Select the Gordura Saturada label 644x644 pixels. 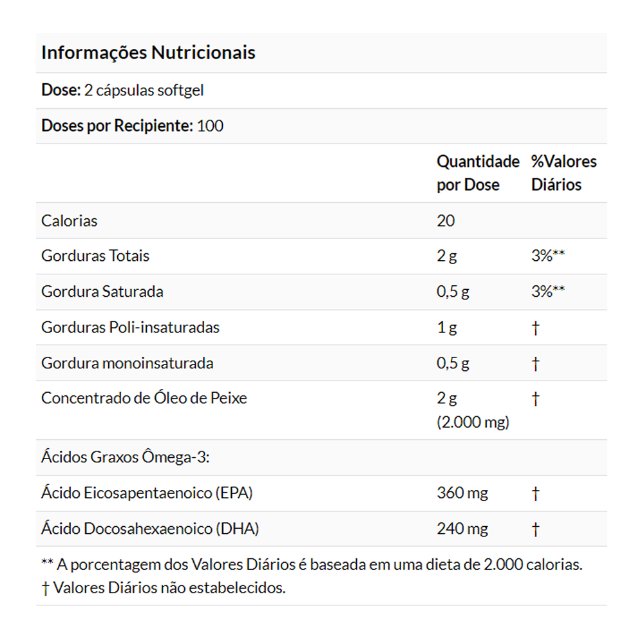102,292
